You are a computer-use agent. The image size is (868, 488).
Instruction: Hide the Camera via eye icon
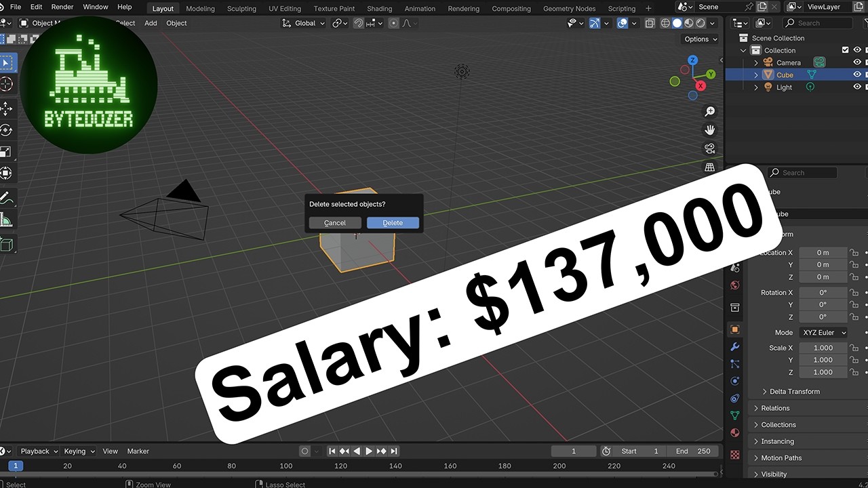(x=857, y=62)
